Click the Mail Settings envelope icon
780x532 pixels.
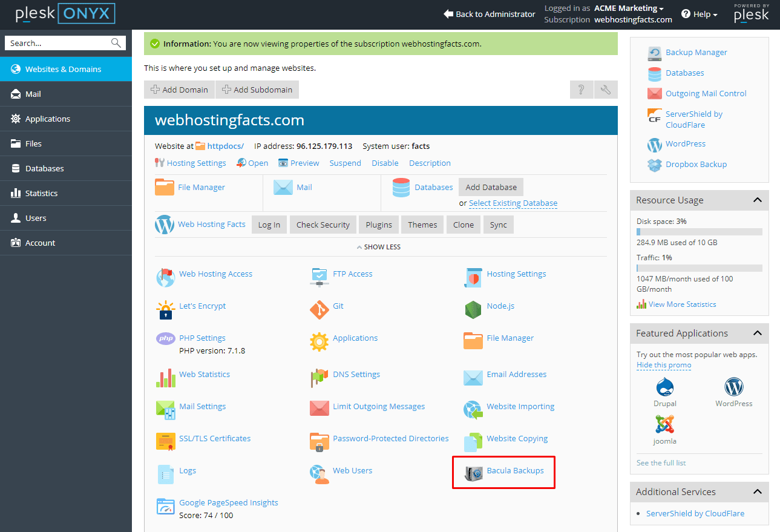click(x=165, y=410)
